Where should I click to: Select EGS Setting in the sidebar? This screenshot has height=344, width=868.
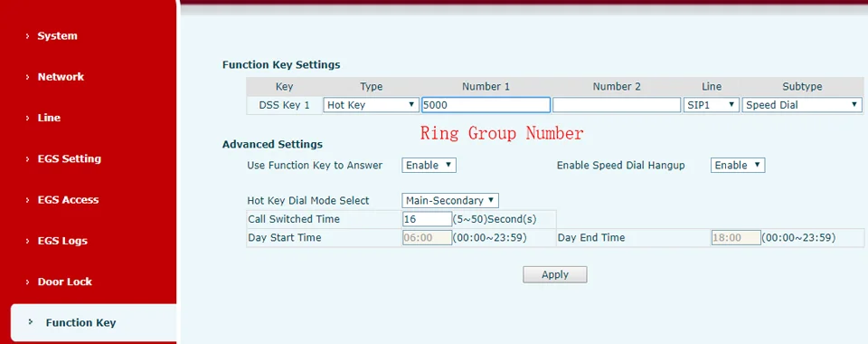[70, 159]
